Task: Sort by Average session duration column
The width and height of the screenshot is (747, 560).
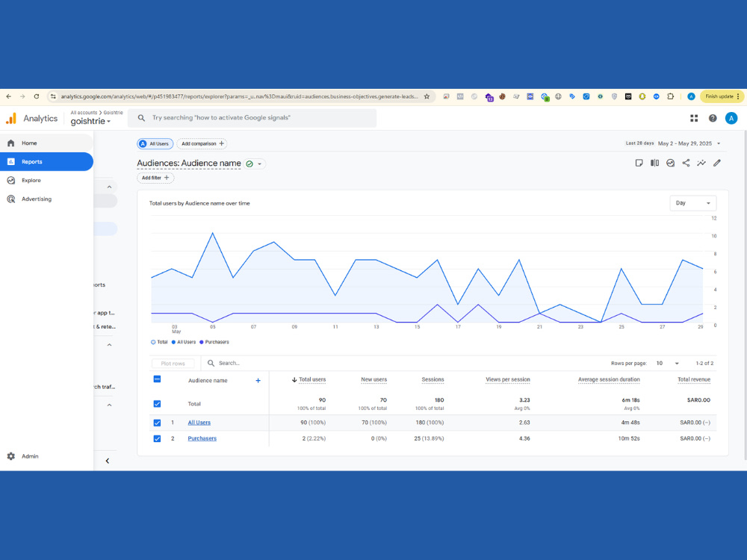Action: point(609,379)
